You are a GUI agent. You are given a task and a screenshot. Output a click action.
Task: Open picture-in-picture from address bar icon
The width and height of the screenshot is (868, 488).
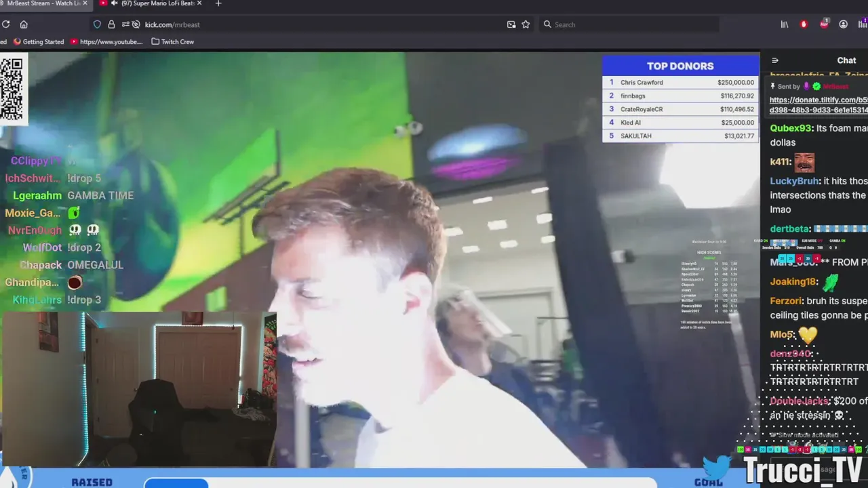(511, 24)
